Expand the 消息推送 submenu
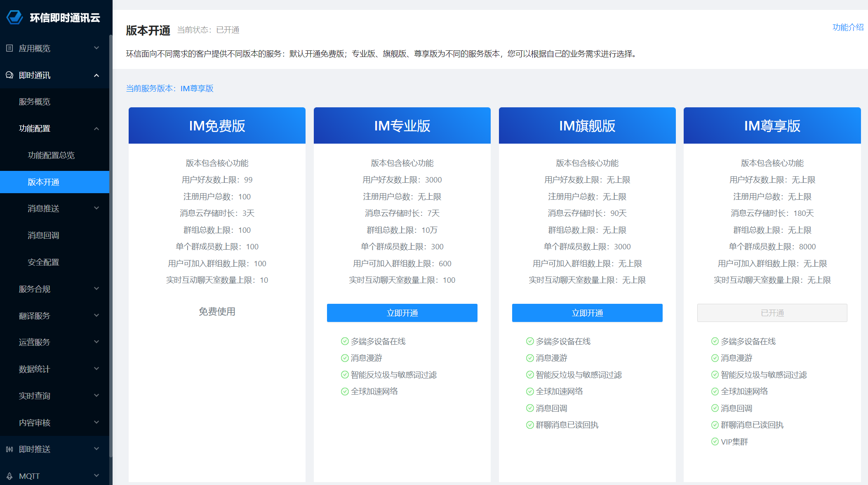The height and width of the screenshot is (485, 868). tap(96, 208)
